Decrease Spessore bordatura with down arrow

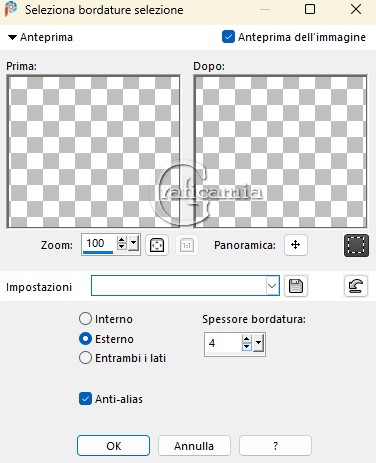point(246,347)
